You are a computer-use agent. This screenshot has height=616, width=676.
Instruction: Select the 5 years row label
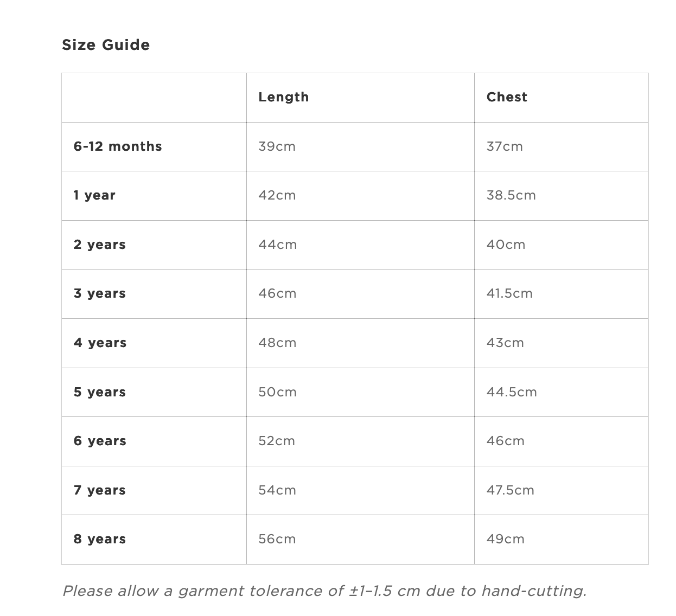pyautogui.click(x=100, y=392)
